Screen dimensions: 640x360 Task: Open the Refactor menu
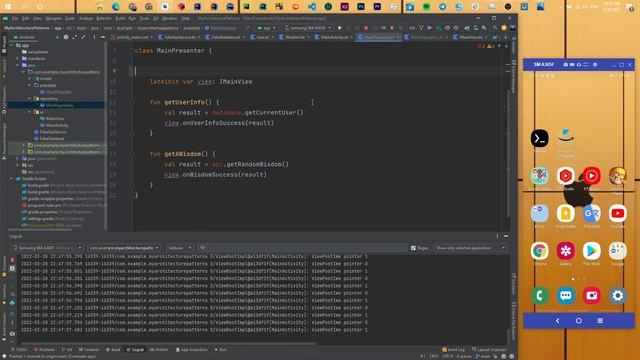click(x=104, y=18)
